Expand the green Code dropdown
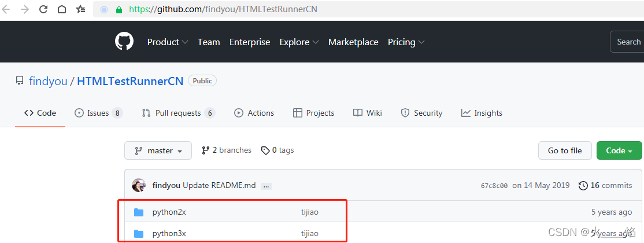Image resolution: width=644 pixels, height=243 pixels. tap(619, 150)
